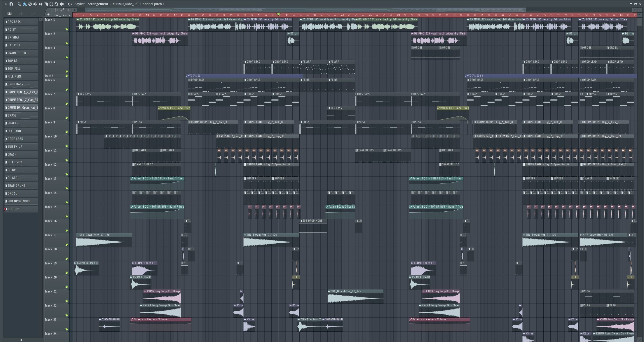644x342 pixels.
Task: Show automation clips in picker via node icon
Action: point(33,14)
